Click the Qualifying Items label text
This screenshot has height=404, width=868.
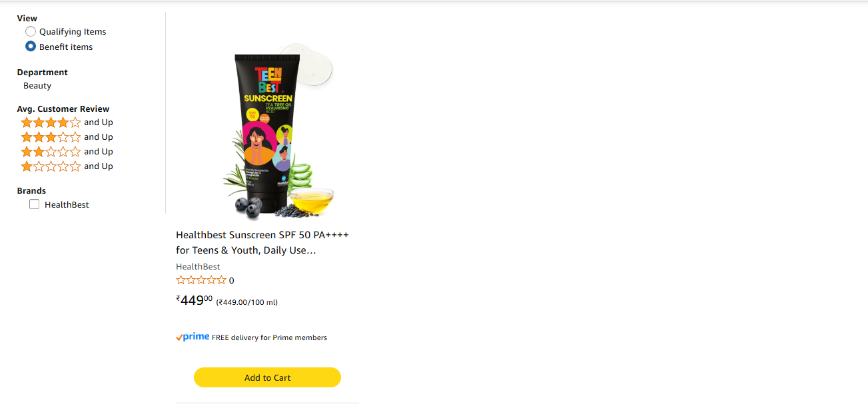pyautogui.click(x=73, y=31)
